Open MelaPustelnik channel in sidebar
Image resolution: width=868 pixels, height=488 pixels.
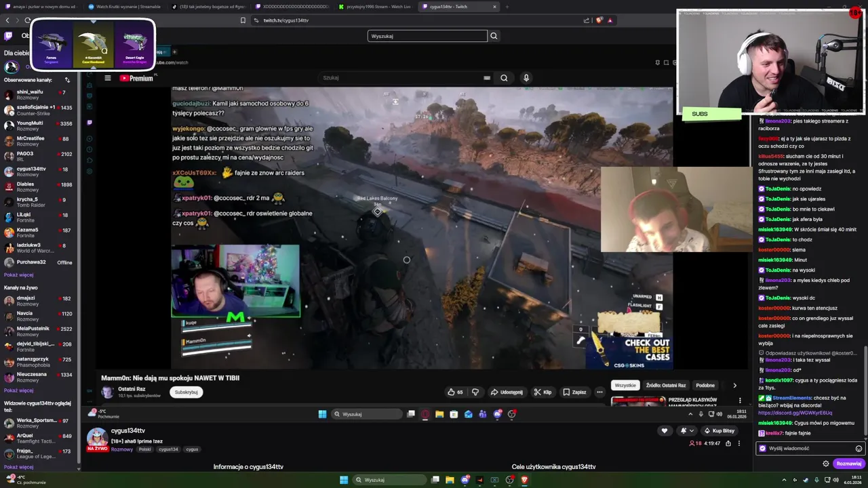(x=39, y=331)
